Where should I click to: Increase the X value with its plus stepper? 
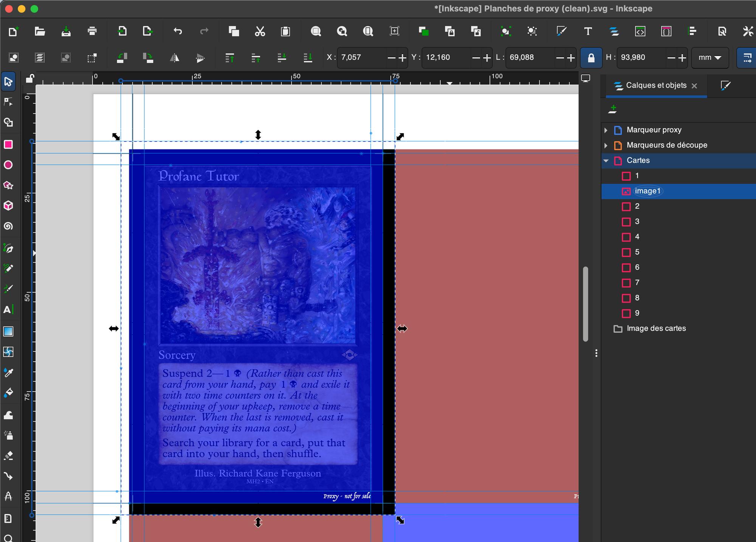[x=402, y=57]
